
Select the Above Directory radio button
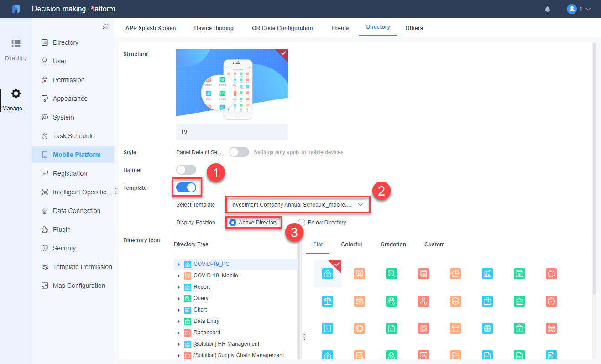coord(233,223)
